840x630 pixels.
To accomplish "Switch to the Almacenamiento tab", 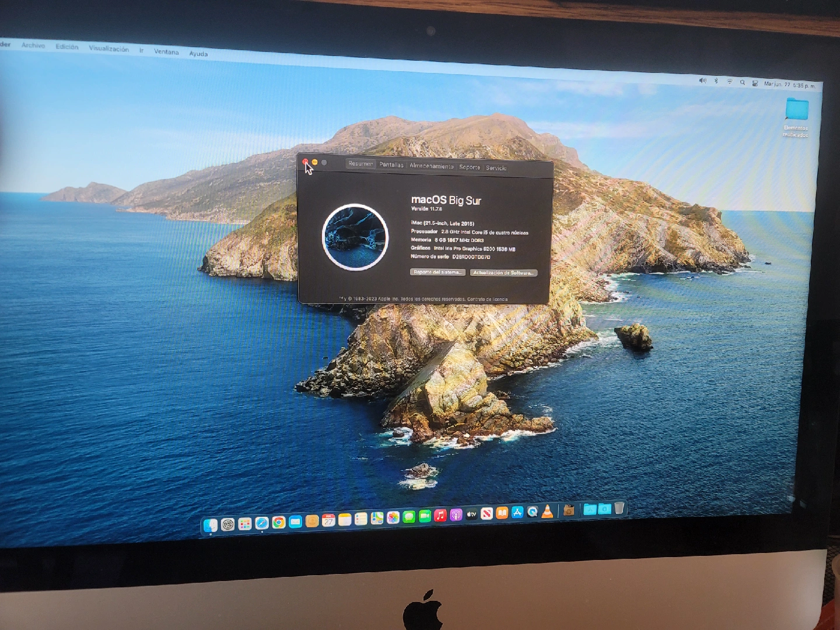I will [431, 166].
